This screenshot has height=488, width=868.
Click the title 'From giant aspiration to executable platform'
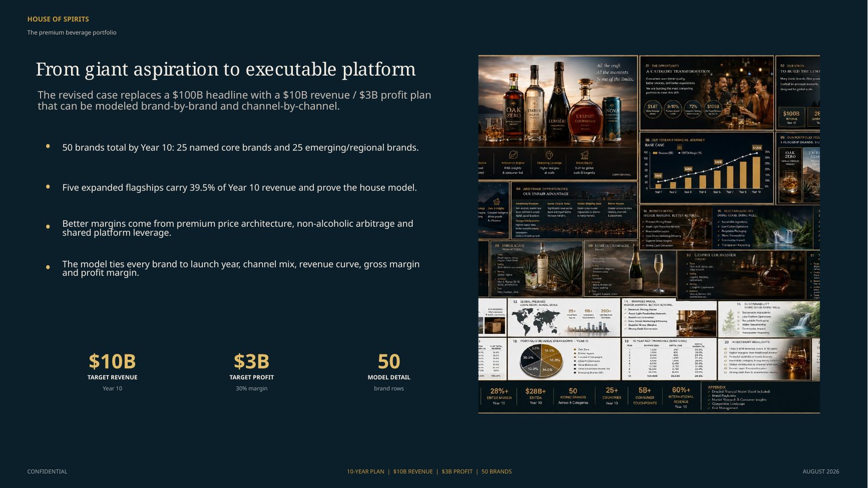click(226, 69)
